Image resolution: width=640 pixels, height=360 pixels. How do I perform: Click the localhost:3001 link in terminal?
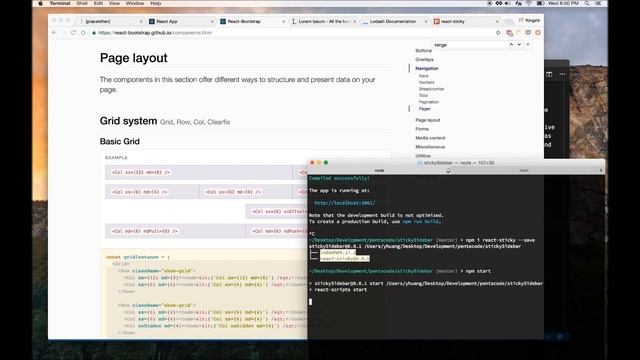344,203
